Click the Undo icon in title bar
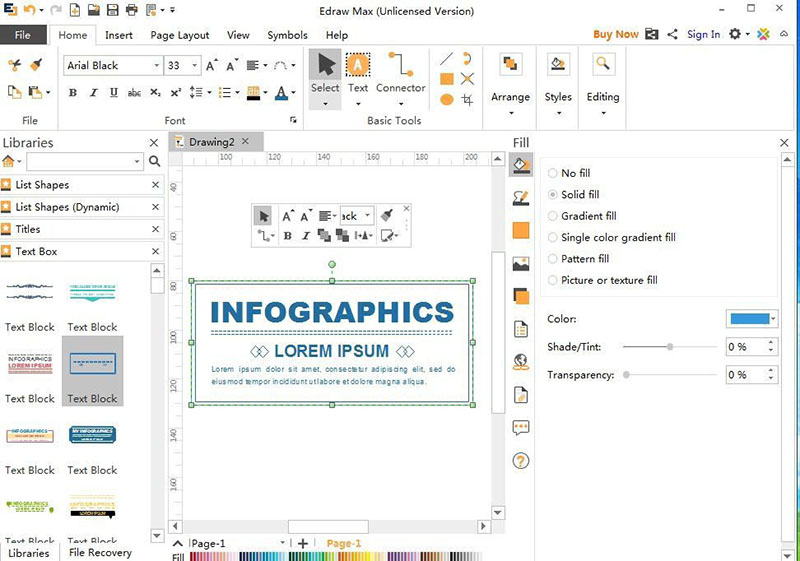The height and width of the screenshot is (561, 800). point(30,9)
